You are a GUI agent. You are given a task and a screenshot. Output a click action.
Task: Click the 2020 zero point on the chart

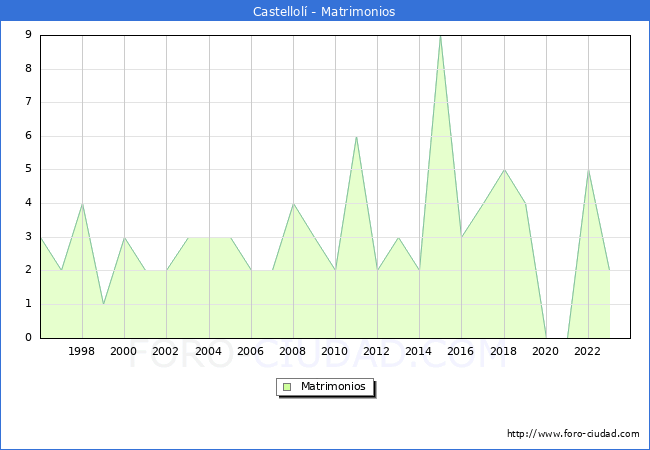[546, 337]
